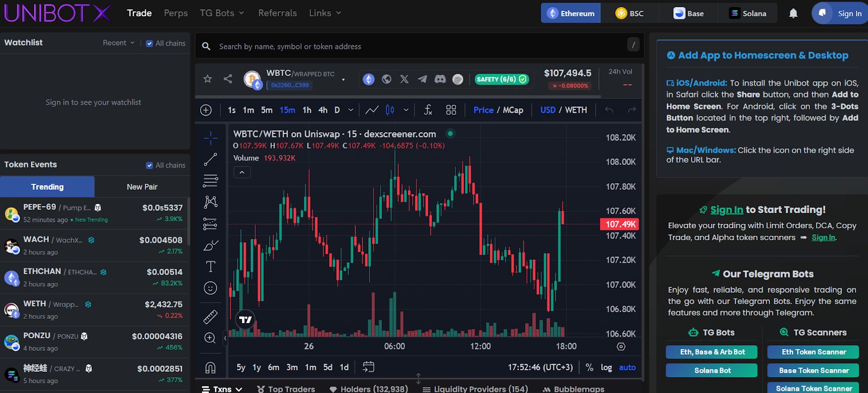This screenshot has height=393, width=868.
Task: Switch chart quote to WETH
Action: click(576, 110)
